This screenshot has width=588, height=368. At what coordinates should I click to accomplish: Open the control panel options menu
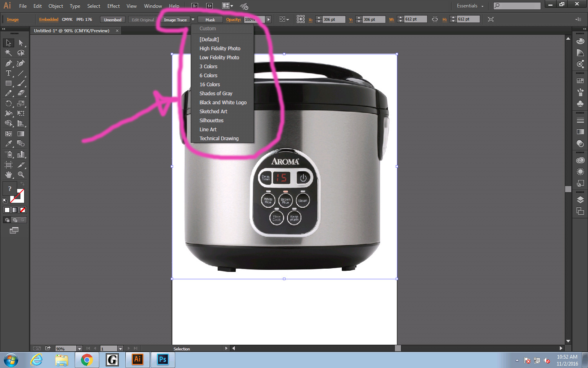pyautogui.click(x=578, y=19)
